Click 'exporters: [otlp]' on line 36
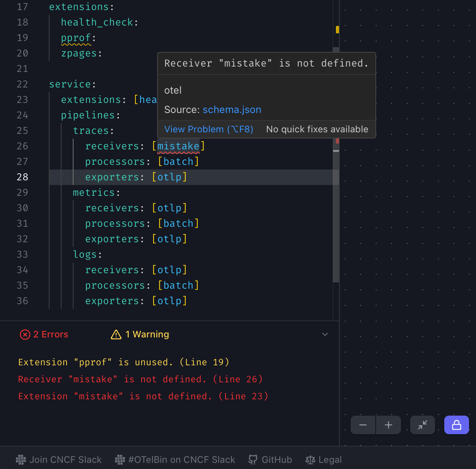Viewport: 476px width, 469px height. pyautogui.click(x=136, y=301)
